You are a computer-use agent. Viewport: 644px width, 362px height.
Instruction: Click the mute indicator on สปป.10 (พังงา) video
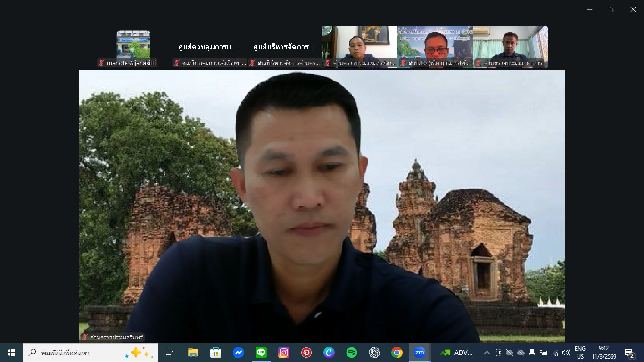tap(403, 62)
